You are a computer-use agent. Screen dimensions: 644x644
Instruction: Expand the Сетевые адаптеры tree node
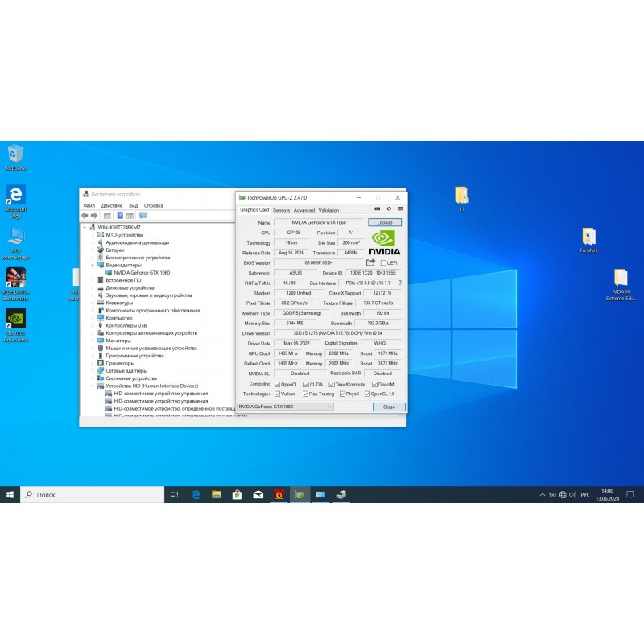click(x=93, y=371)
